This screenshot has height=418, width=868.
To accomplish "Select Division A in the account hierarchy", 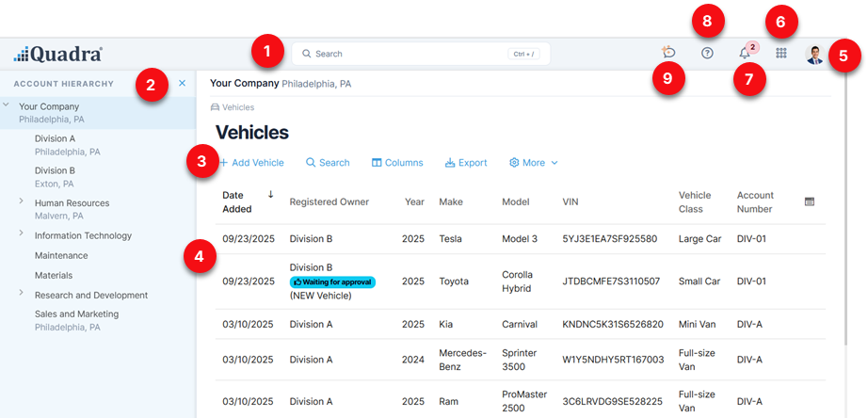I will [55, 138].
